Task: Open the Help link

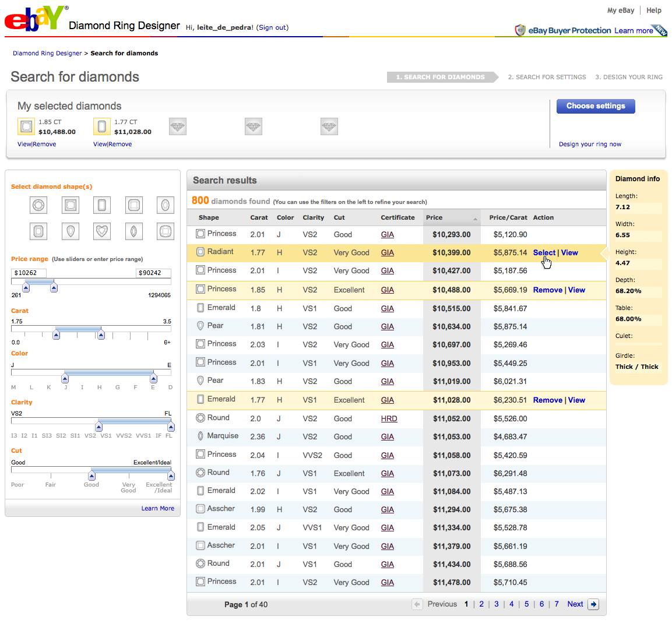Action: click(x=653, y=10)
